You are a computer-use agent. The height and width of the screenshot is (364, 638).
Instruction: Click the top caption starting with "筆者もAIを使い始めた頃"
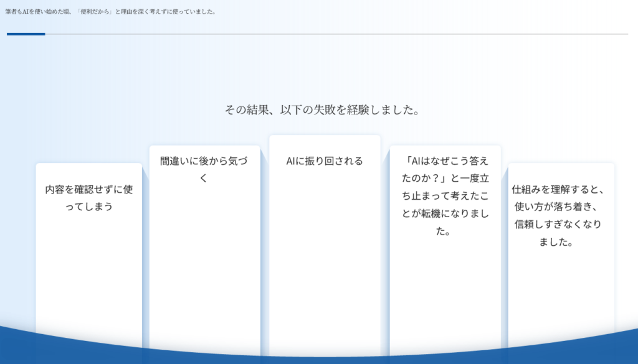(110, 11)
